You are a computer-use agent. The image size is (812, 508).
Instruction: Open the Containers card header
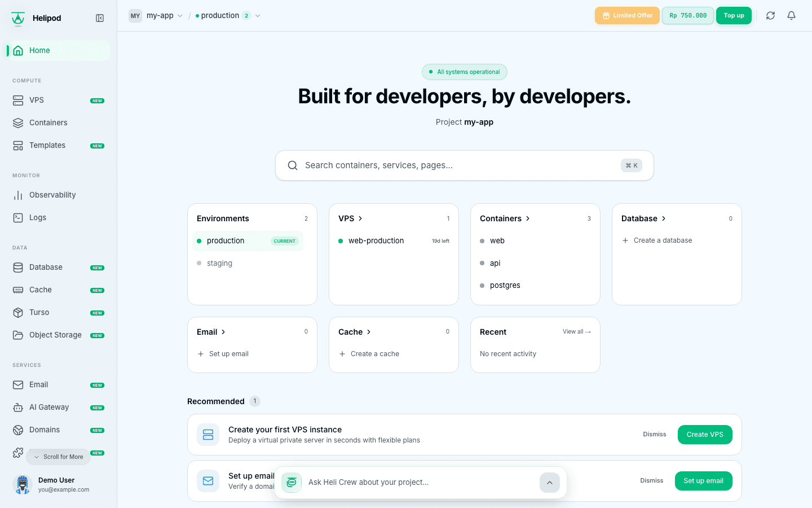pyautogui.click(x=505, y=218)
